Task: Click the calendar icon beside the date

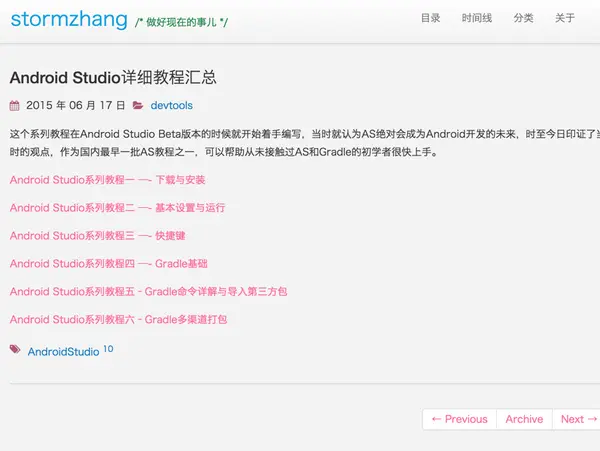Action: (x=15, y=106)
